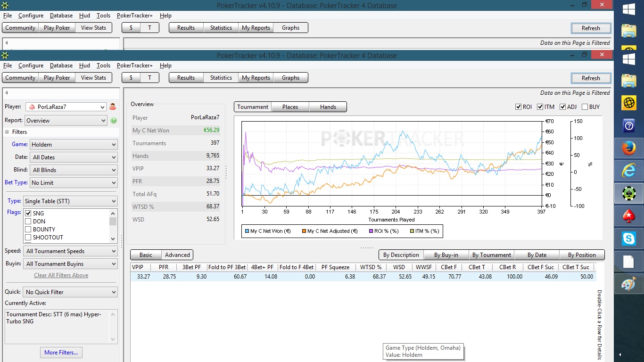The image size is (644, 362).
Task: Click the Flags list scrollbar
Action: pos(113,226)
